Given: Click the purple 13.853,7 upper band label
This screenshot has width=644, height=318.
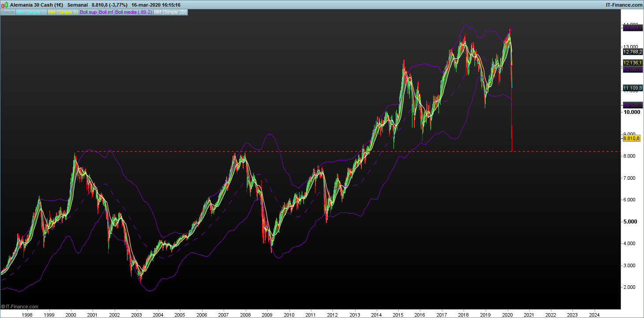Looking at the screenshot, I should coord(632,28).
